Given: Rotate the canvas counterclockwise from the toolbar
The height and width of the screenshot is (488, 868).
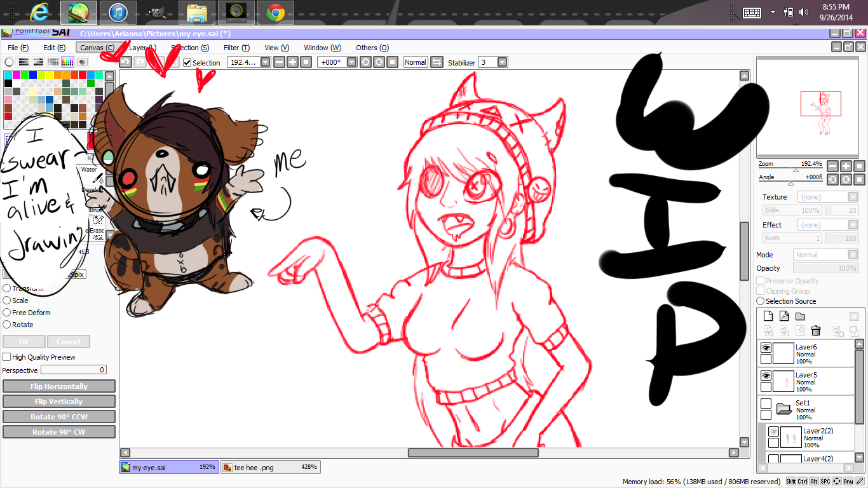Looking at the screenshot, I should tap(365, 62).
